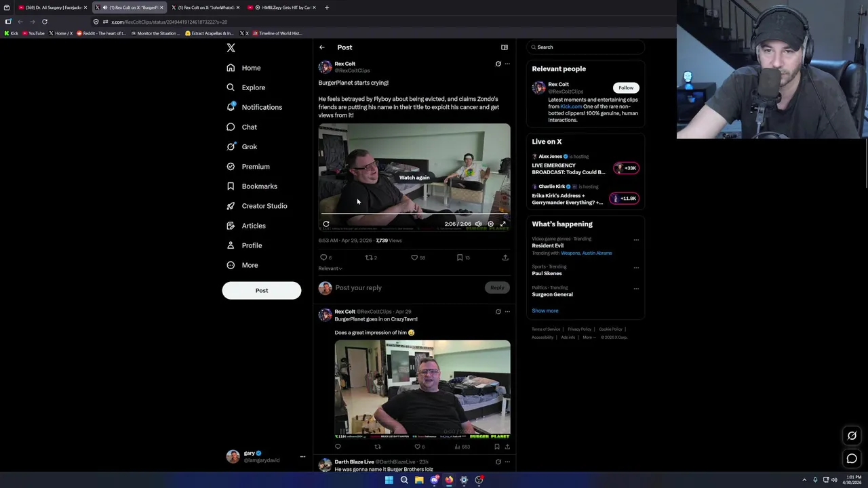868x488 pixels.
Task: Open the Kick.com link in Rex Colt bio
Action: [x=571, y=106]
